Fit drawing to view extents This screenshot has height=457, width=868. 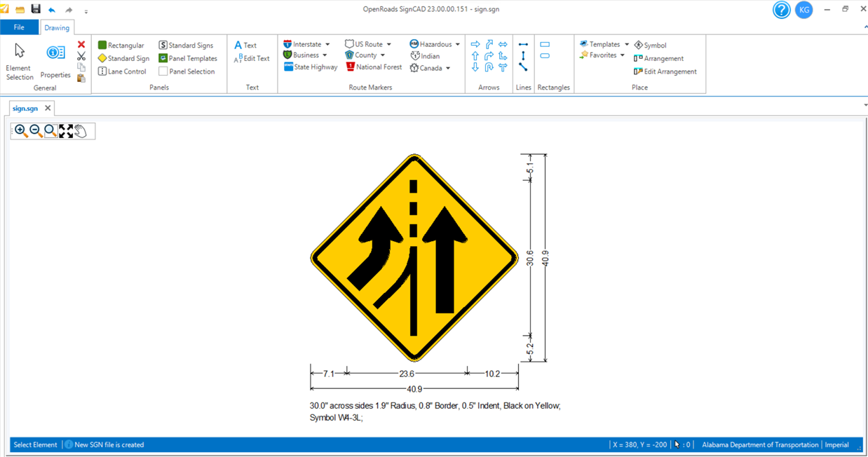coord(66,131)
